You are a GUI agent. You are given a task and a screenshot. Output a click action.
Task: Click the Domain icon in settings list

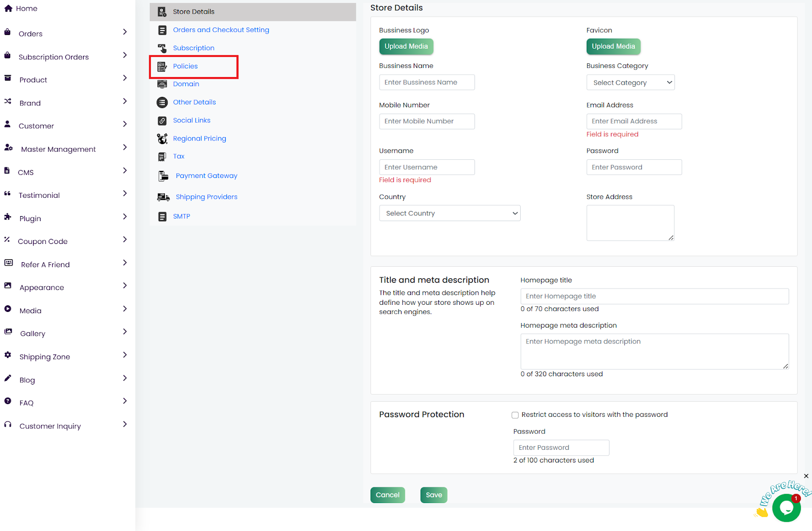tap(162, 84)
